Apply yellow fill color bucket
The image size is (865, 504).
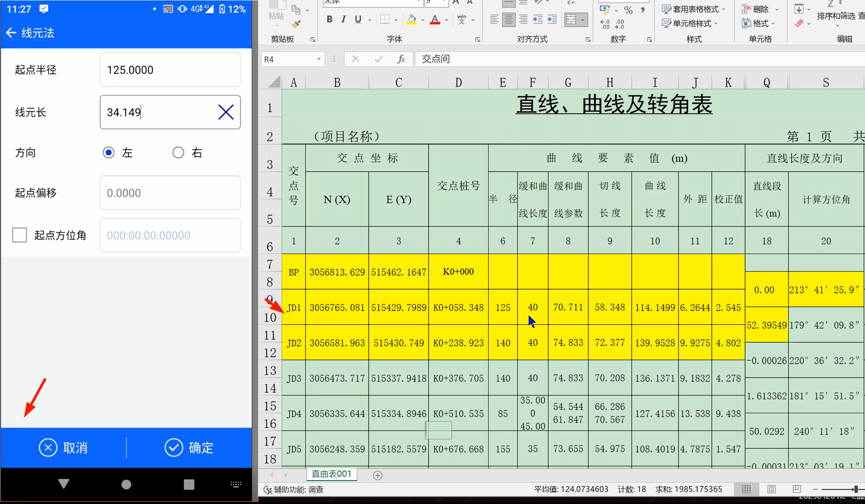pyautogui.click(x=411, y=19)
